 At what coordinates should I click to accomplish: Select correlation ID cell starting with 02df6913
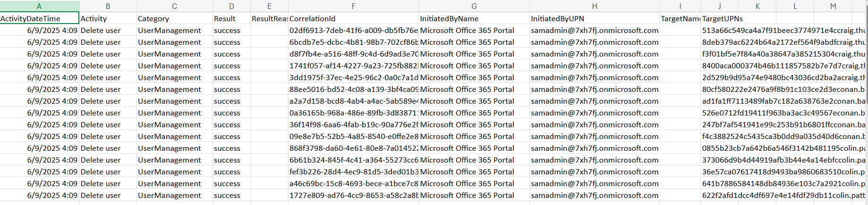(353, 31)
